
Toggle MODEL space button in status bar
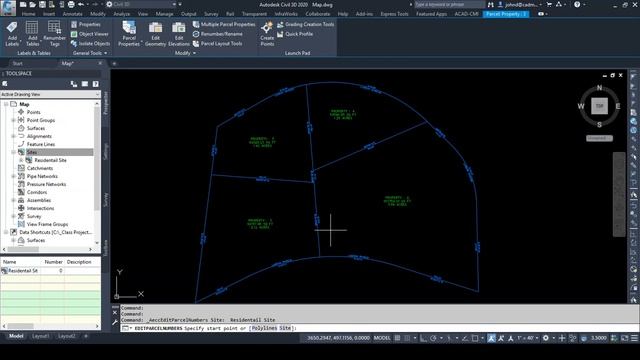pos(382,338)
